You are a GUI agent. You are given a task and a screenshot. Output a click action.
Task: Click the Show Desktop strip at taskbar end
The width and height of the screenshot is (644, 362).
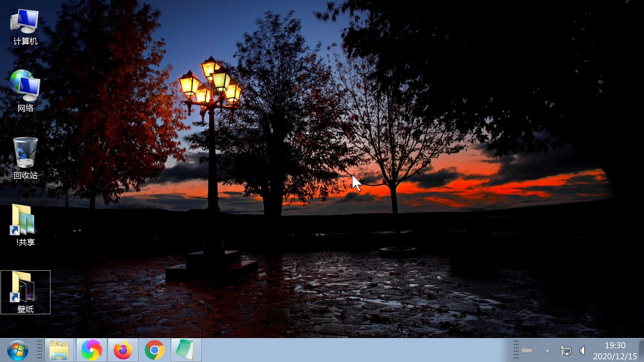641,350
